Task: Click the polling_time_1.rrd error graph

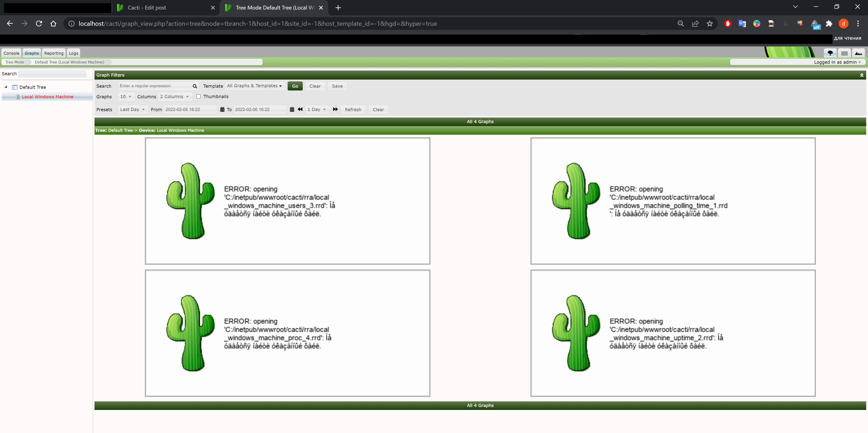Action: point(673,201)
